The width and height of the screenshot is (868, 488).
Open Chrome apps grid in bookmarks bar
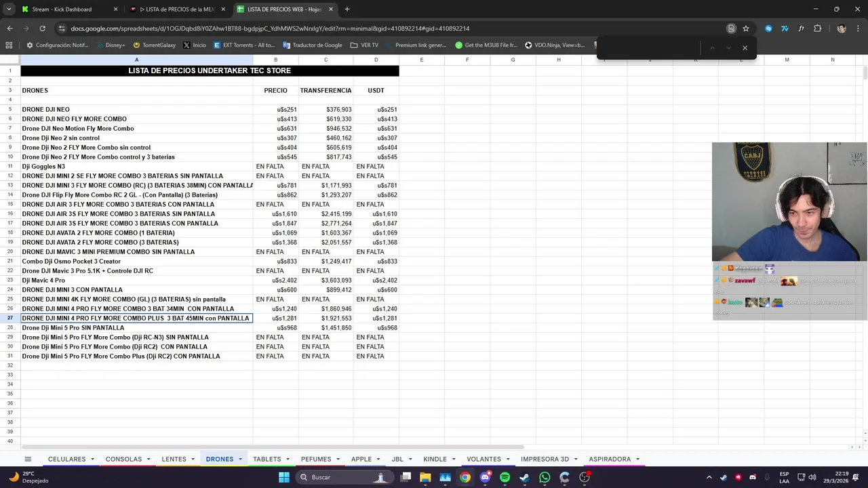9,45
